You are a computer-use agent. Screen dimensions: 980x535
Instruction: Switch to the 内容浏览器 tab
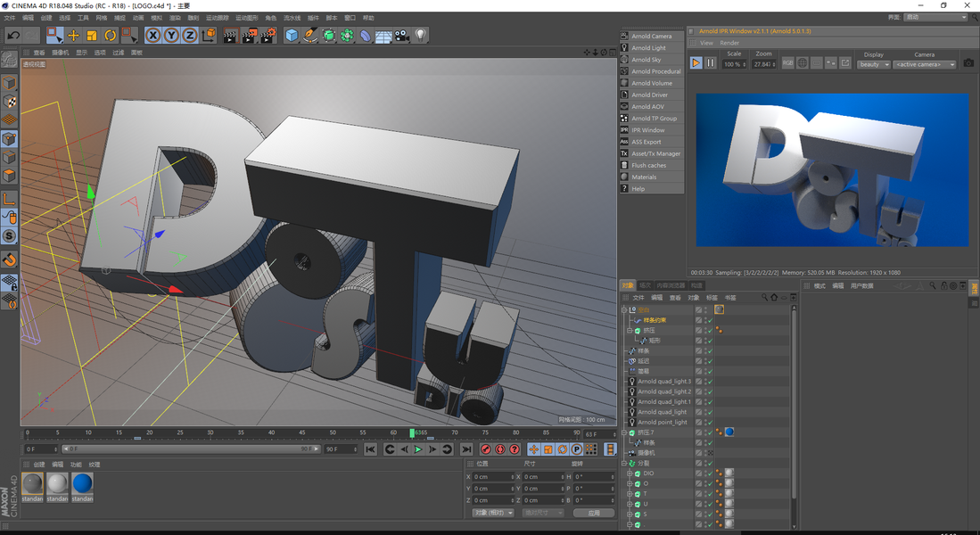tap(671, 285)
